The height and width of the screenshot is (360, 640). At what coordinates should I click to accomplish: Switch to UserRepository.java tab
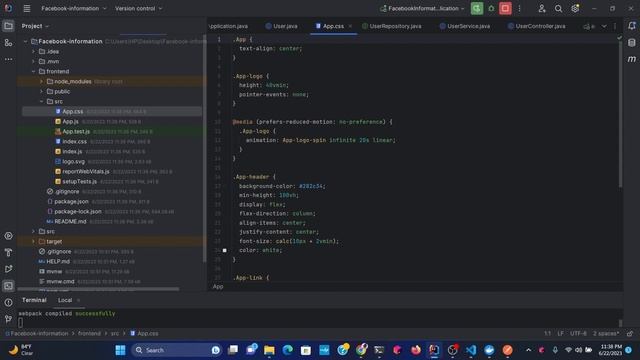391,26
